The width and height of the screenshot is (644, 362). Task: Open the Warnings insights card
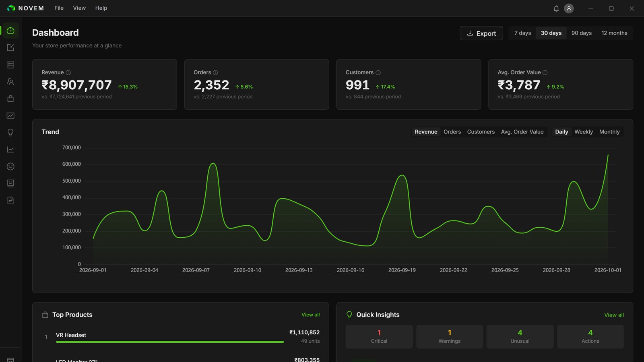pyautogui.click(x=450, y=337)
